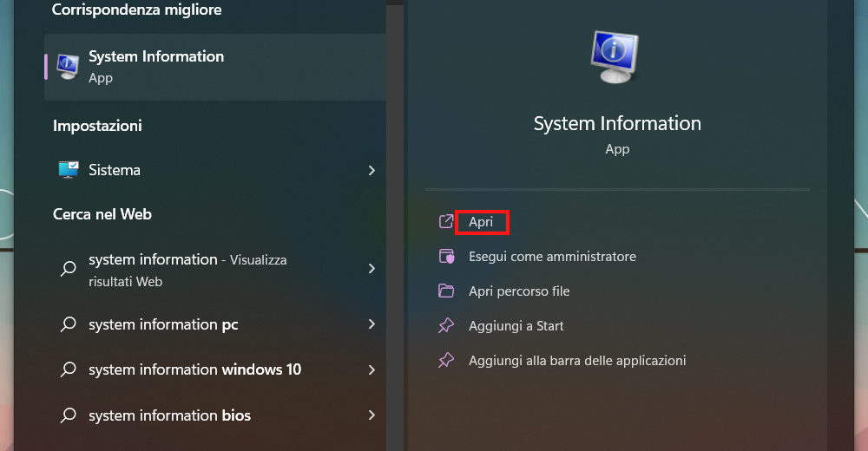Click the Esegui come amministratore shield icon
868x451 pixels.
coord(446,257)
